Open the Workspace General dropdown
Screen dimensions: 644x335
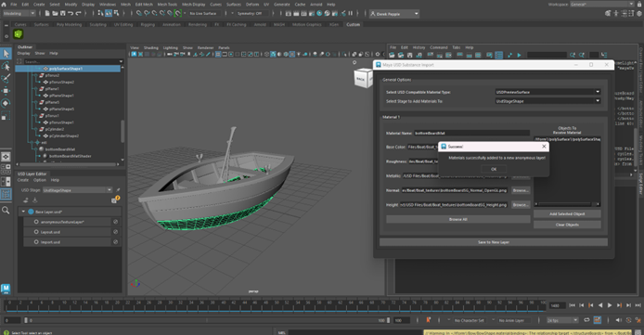(x=602, y=4)
